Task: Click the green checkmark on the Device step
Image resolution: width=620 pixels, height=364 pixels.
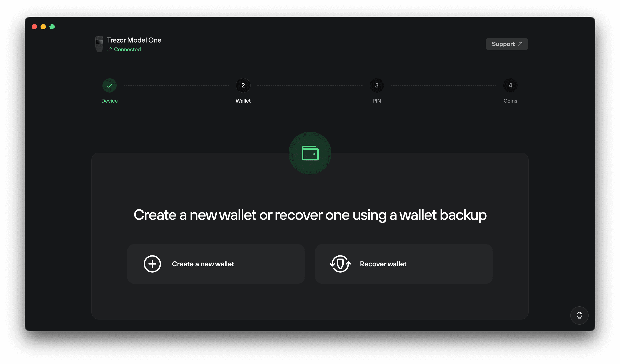Action: click(110, 85)
